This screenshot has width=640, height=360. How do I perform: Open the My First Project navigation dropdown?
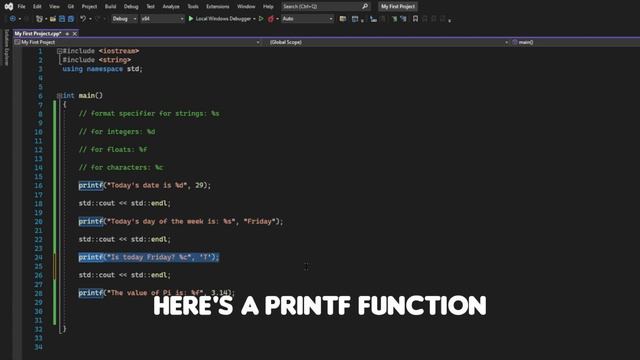(137, 42)
